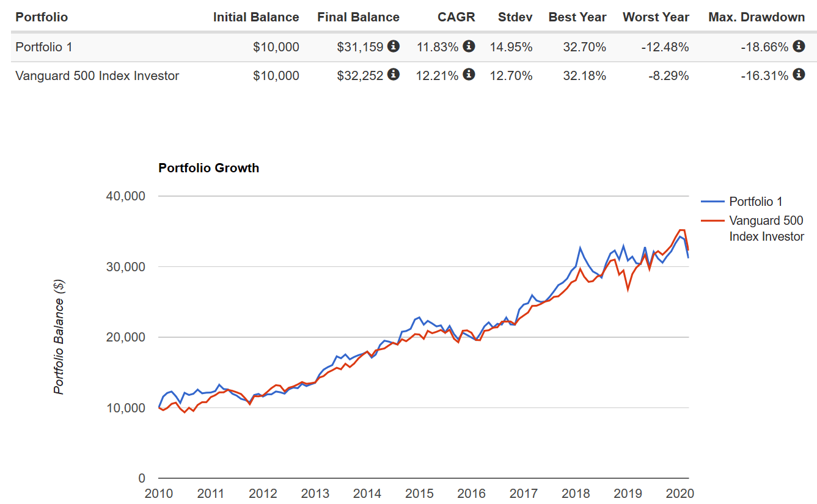Click info icon beside Portfolio 1 final balance

pyautogui.click(x=394, y=46)
